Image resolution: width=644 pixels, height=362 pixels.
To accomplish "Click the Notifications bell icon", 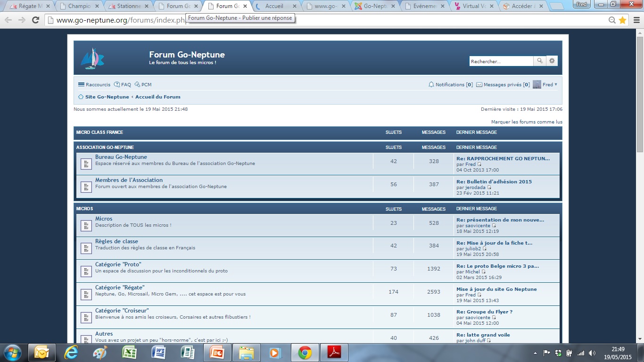I will coord(431,85).
